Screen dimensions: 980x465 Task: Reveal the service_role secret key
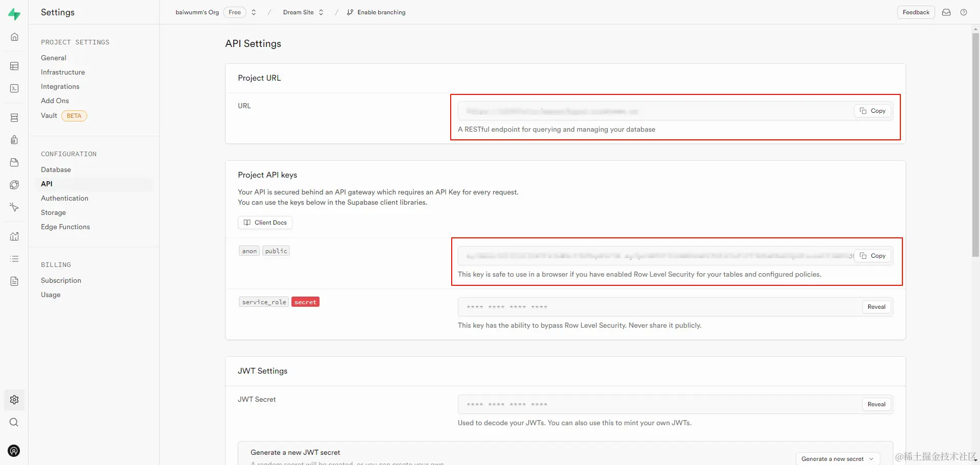pyautogui.click(x=876, y=307)
